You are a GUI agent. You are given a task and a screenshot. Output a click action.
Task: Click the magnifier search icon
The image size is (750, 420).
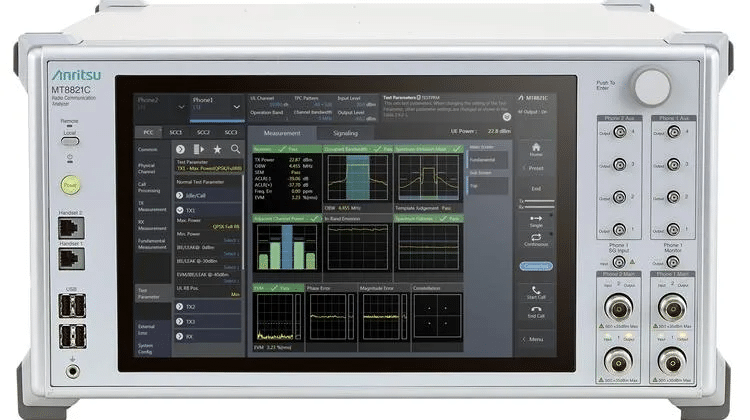click(235, 149)
